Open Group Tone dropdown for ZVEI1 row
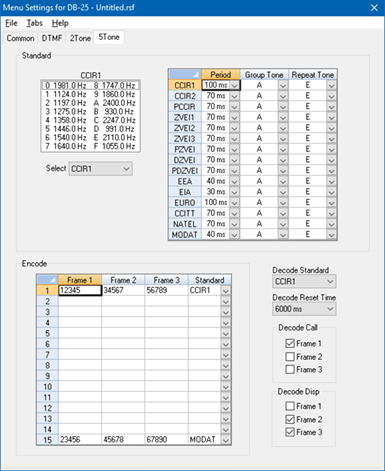 283,117
